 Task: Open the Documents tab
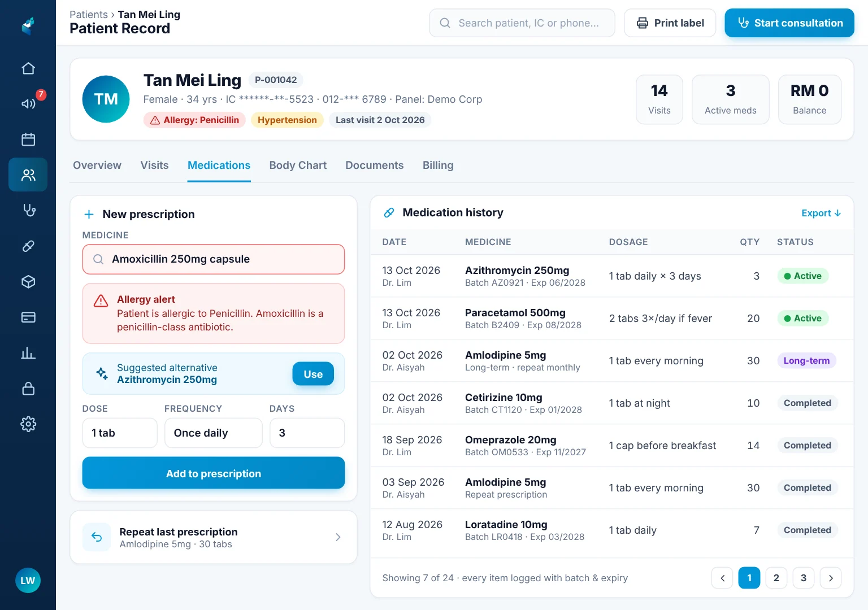pyautogui.click(x=375, y=165)
